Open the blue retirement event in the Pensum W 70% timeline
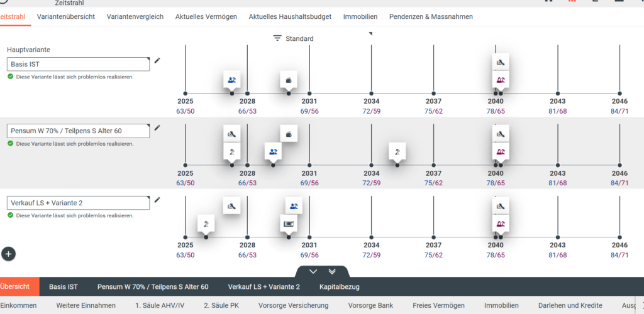The width and height of the screenshot is (644, 314). coord(273,151)
